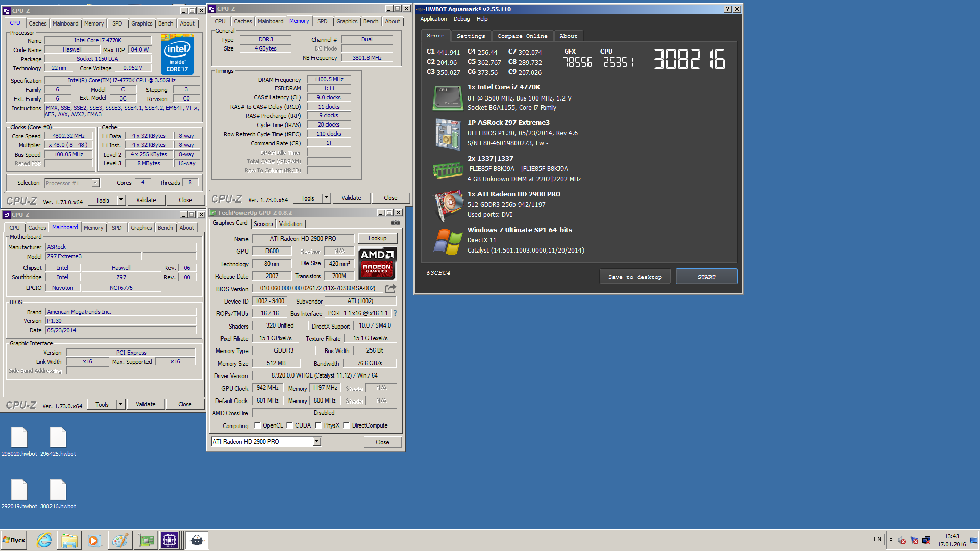Image resolution: width=980 pixels, height=551 pixels.
Task: Enable the PhysX checkbox in GPU-Z
Action: (x=318, y=425)
